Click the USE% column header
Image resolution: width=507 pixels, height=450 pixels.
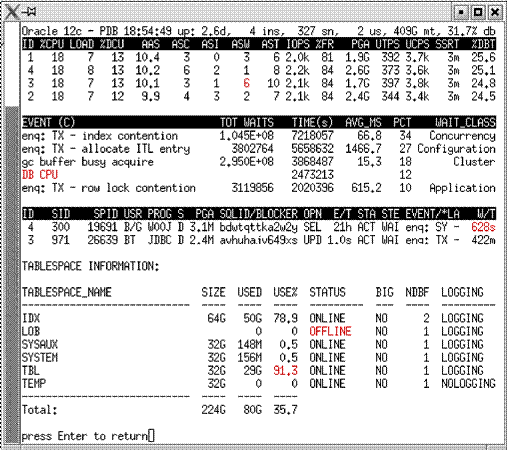[286, 292]
